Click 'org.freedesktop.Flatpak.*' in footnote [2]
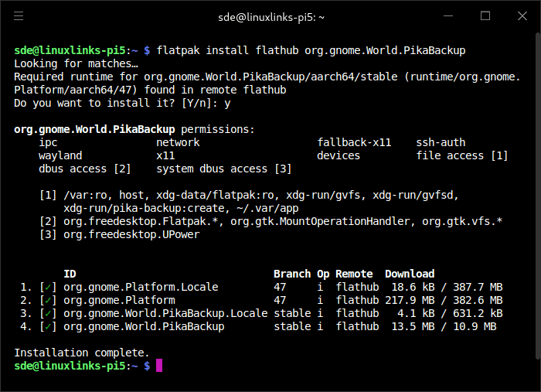 pyautogui.click(x=141, y=221)
